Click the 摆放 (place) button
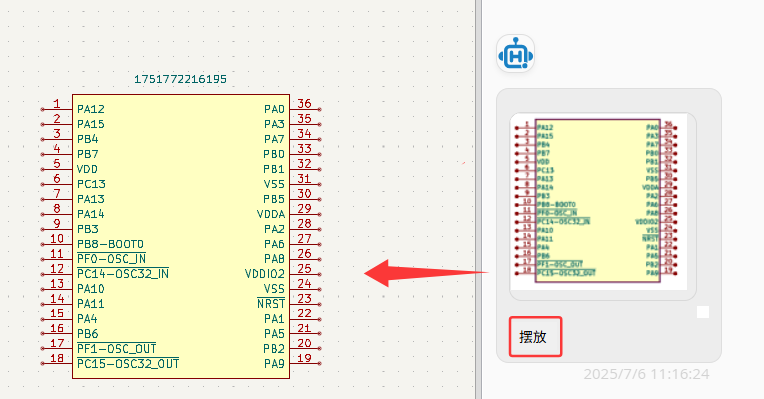764x399 pixels. [x=535, y=337]
